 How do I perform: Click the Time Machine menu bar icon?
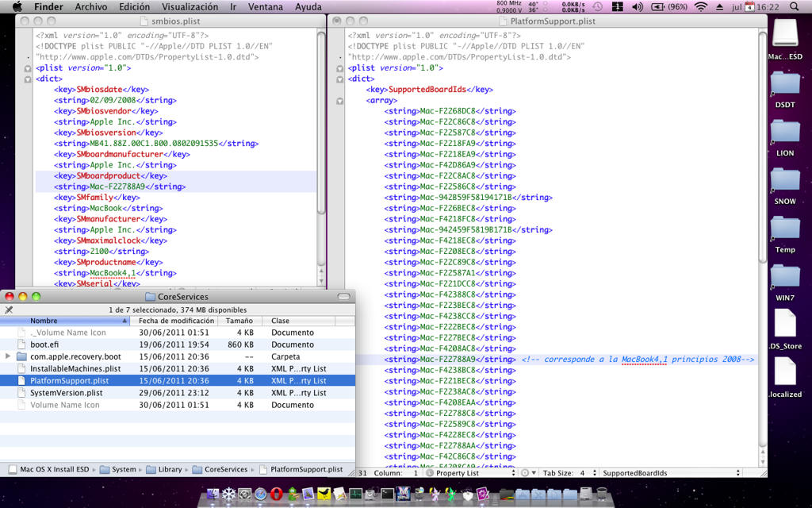(x=598, y=6)
